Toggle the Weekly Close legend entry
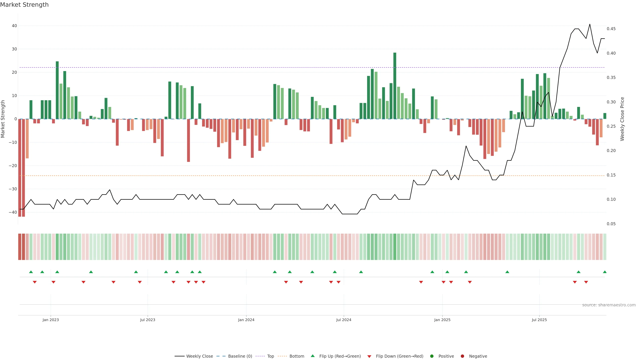The height and width of the screenshot is (362, 644). [199, 356]
